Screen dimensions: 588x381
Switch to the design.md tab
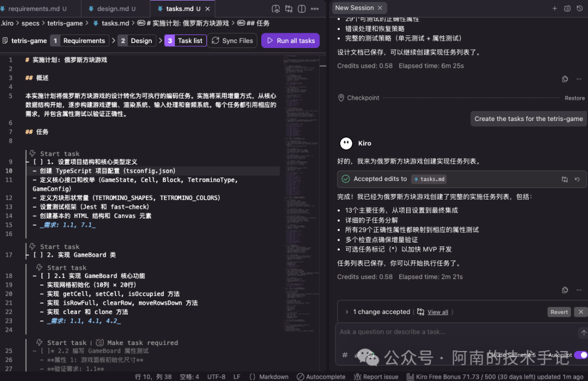coord(114,9)
